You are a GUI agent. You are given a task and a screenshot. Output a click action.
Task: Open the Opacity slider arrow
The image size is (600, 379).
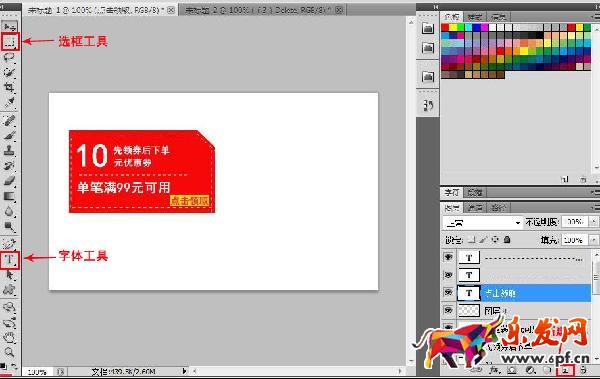(x=594, y=222)
